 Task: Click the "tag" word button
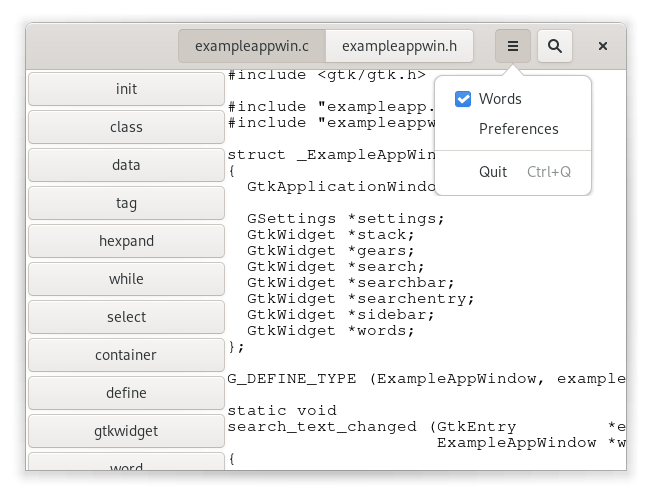[x=126, y=203]
